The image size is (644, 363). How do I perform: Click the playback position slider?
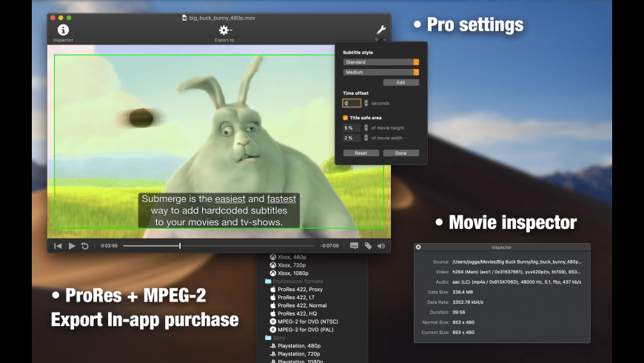[219, 246]
